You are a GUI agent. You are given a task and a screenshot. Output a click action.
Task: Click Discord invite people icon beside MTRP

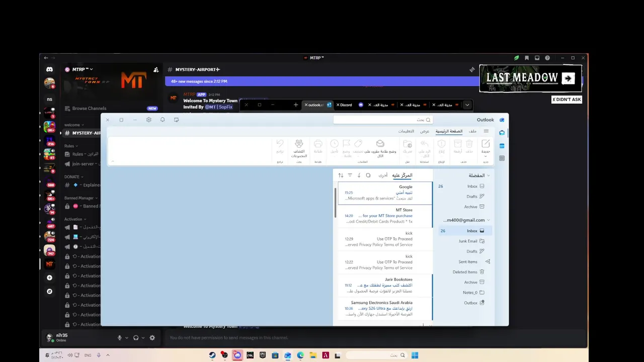click(x=156, y=69)
